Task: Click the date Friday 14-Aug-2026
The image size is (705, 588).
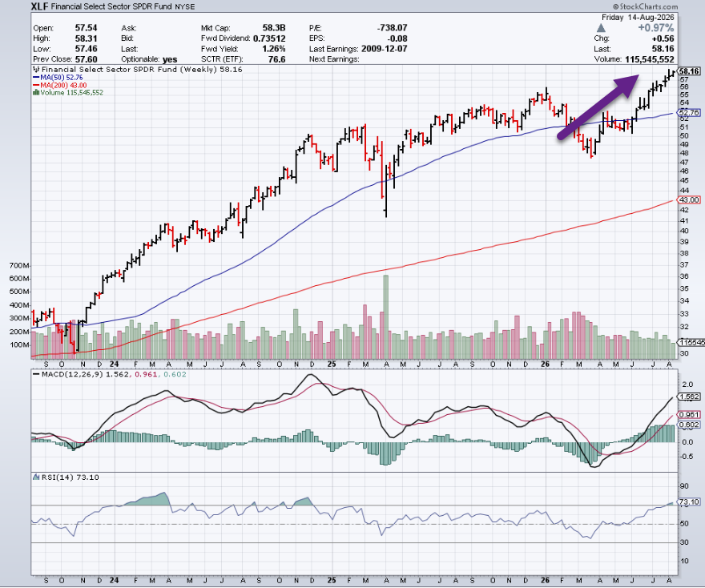Action: [638, 17]
